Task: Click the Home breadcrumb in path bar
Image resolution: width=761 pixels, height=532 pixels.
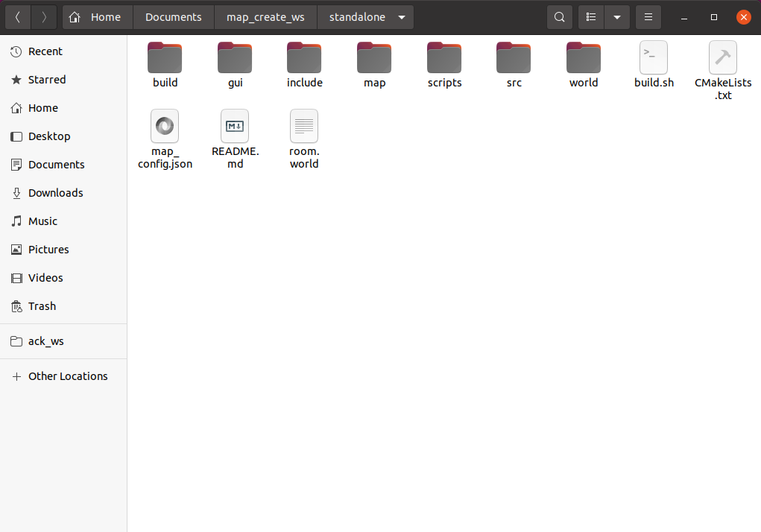Action: pyautogui.click(x=98, y=17)
